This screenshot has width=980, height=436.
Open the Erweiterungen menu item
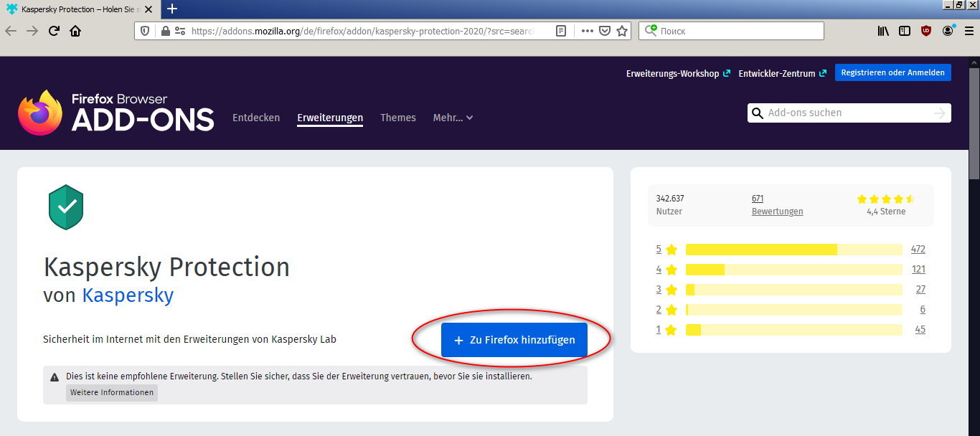(330, 118)
